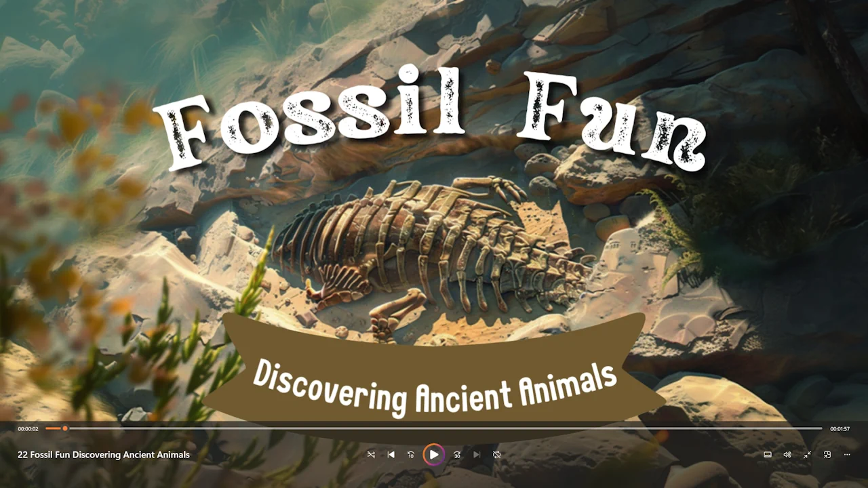The width and height of the screenshot is (868, 488).
Task: Switch to mini player view
Action: (827, 455)
